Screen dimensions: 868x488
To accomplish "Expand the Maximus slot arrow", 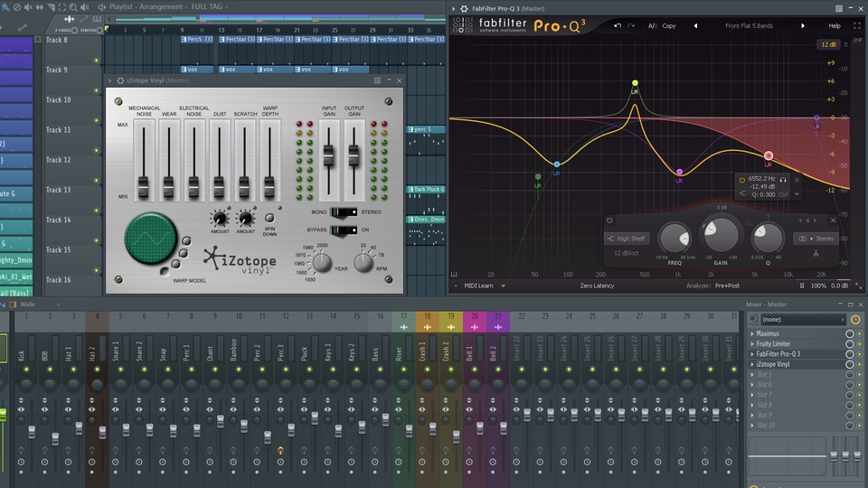I will click(x=752, y=333).
